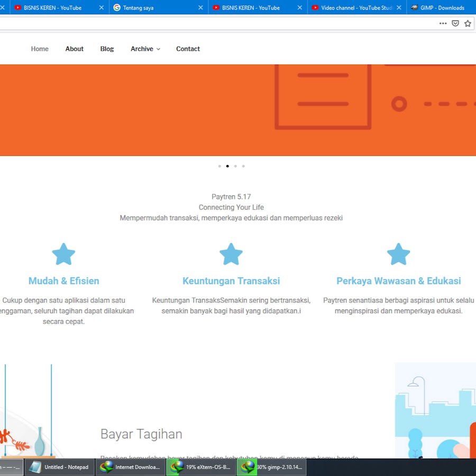Open Internet Download Manager taskbar button
The width and height of the screenshot is (476, 476).
131,467
